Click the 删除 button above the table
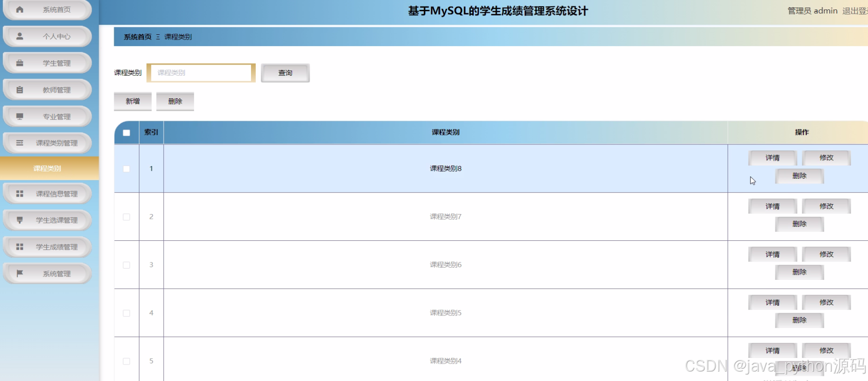 point(175,101)
